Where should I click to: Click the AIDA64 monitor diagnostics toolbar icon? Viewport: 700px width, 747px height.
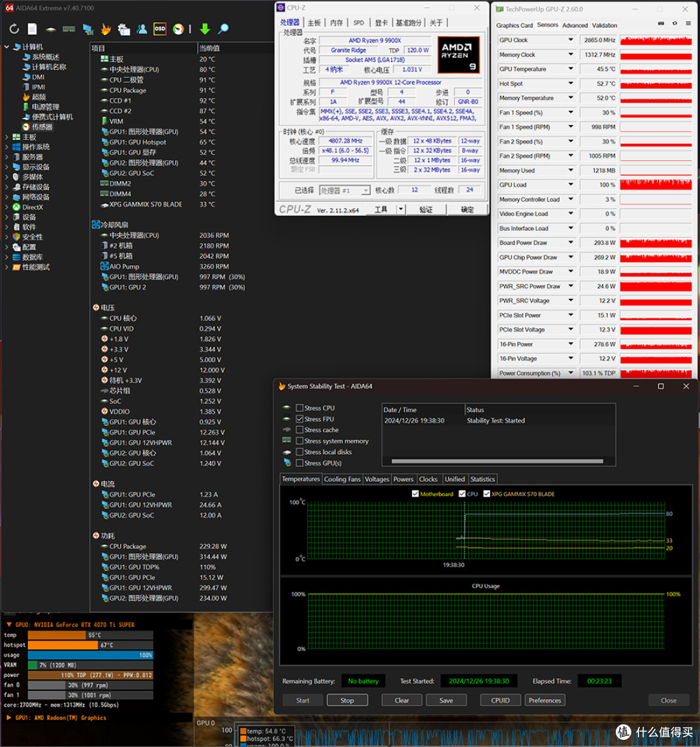pos(87,29)
